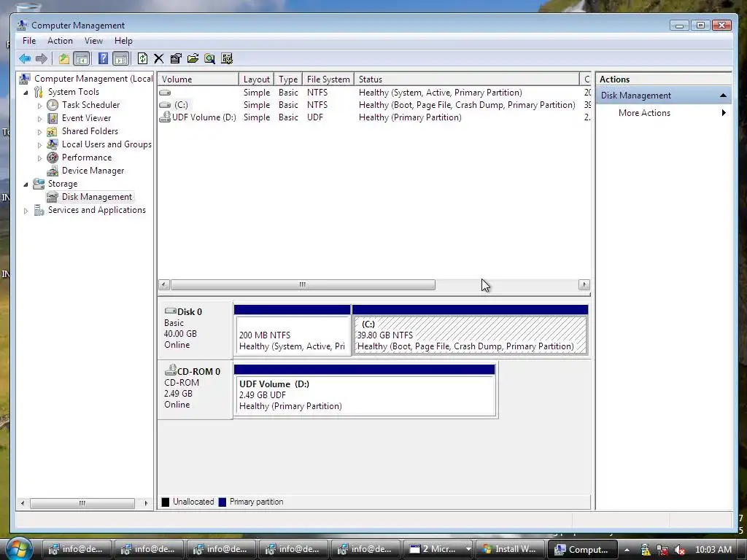The height and width of the screenshot is (560, 747).
Task: Open the Help menu
Action: pyautogui.click(x=123, y=41)
